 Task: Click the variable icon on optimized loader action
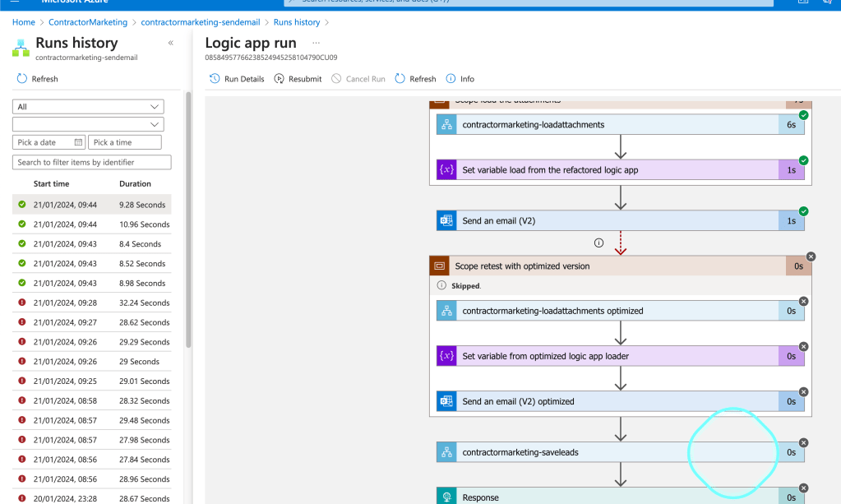(x=446, y=356)
